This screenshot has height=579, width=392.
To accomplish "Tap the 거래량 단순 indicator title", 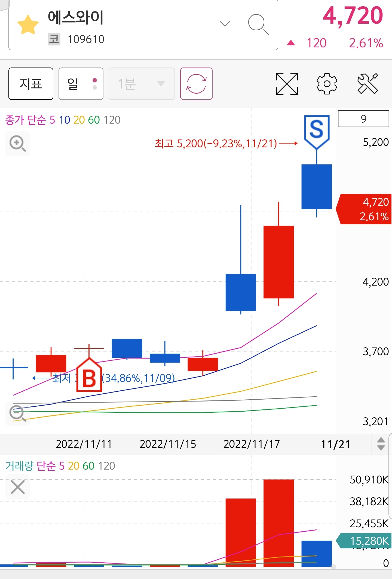I will [x=30, y=466].
